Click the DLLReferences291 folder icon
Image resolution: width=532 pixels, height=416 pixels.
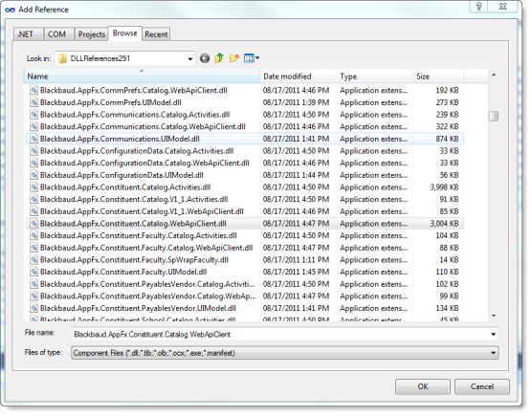click(x=62, y=58)
